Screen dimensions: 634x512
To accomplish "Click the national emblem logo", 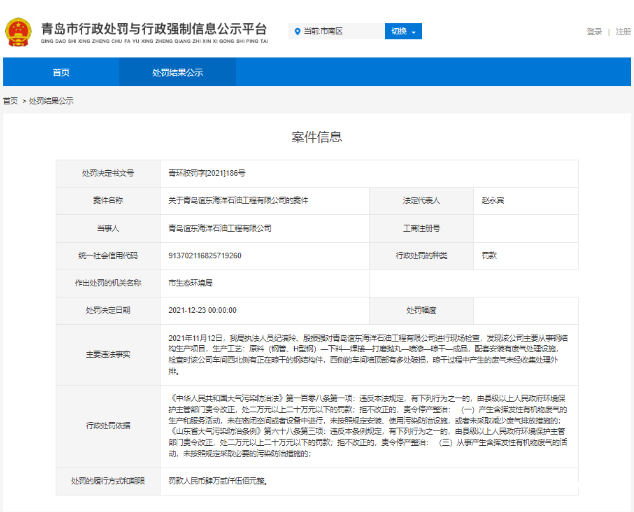I will (18, 32).
